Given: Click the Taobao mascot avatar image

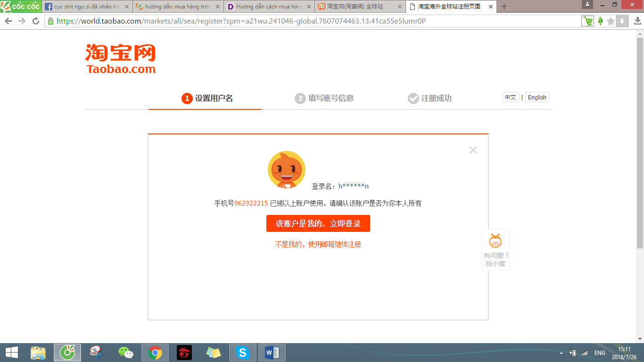Looking at the screenshot, I should 287,170.
